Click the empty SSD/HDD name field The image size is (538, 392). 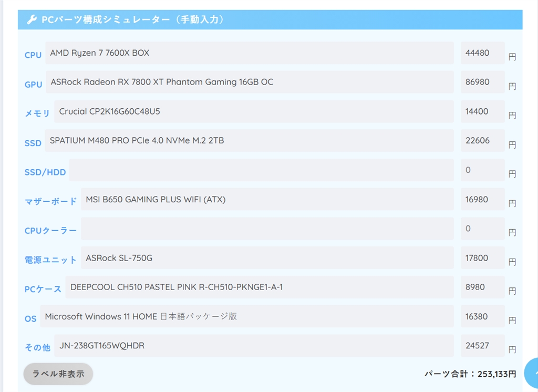(x=262, y=170)
